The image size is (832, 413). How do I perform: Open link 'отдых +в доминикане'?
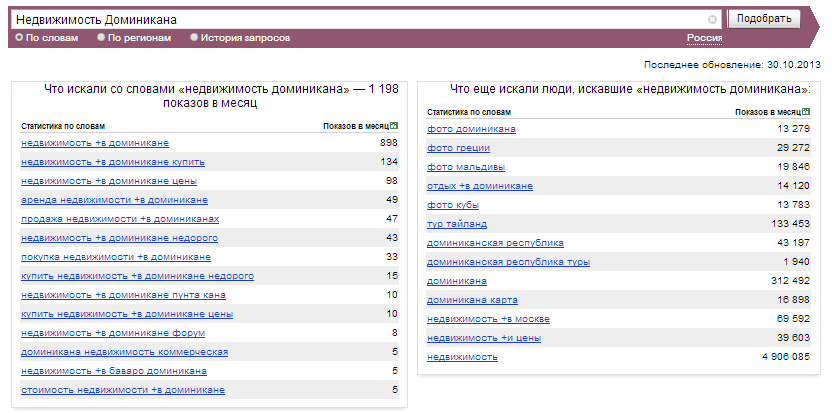click(x=480, y=186)
